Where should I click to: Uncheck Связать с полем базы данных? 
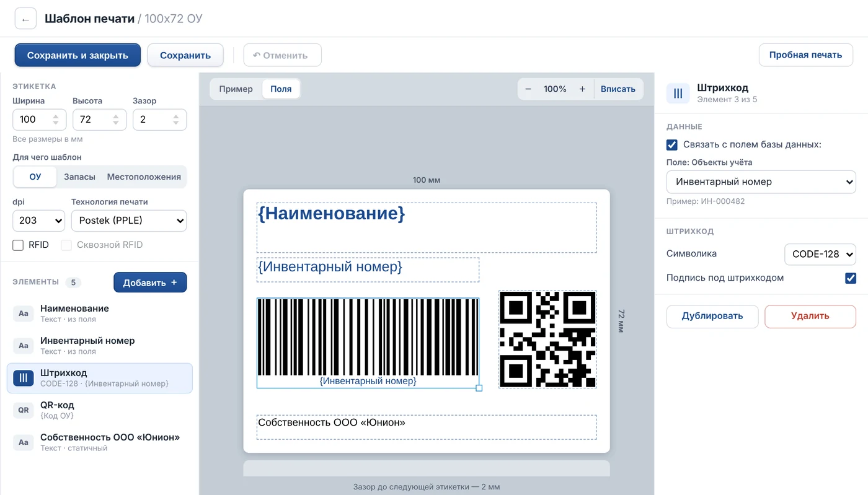coord(671,145)
